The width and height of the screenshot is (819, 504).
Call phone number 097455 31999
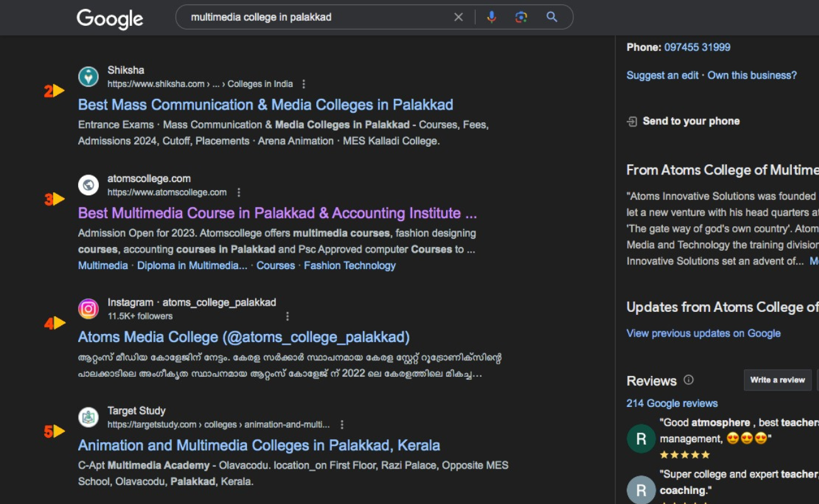(697, 47)
